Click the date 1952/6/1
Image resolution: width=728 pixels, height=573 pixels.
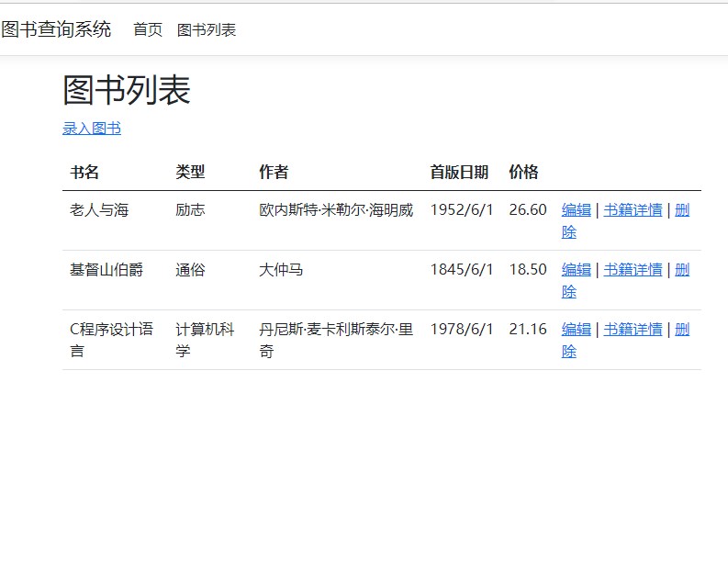click(462, 210)
